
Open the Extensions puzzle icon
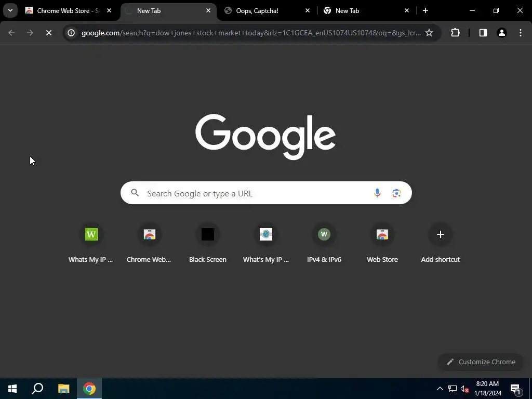coord(455,33)
